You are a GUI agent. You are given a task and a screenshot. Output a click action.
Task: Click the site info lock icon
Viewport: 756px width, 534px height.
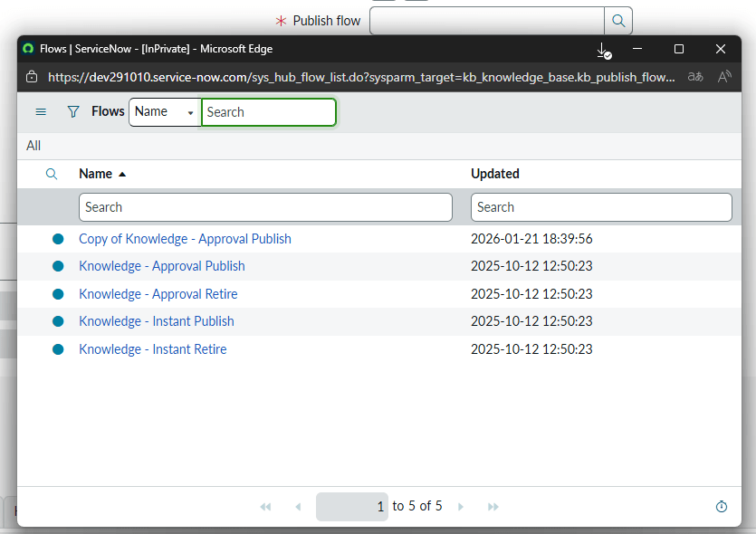coord(32,77)
